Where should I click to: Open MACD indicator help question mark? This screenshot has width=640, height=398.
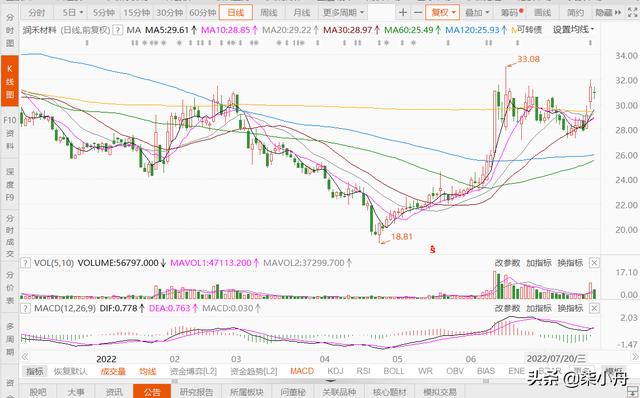pos(25,308)
